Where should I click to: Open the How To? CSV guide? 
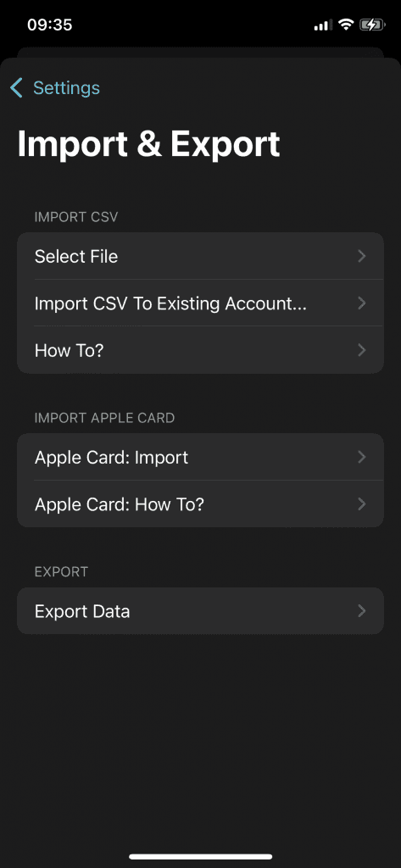(x=200, y=350)
